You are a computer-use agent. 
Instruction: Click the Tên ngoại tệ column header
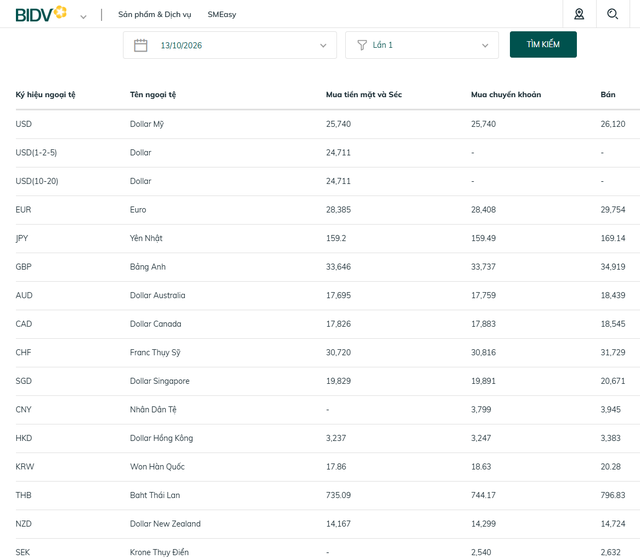pos(153,95)
